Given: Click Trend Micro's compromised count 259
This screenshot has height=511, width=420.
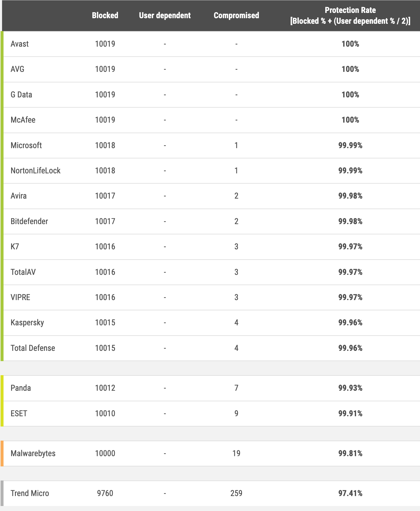Looking at the screenshot, I should click(236, 493).
